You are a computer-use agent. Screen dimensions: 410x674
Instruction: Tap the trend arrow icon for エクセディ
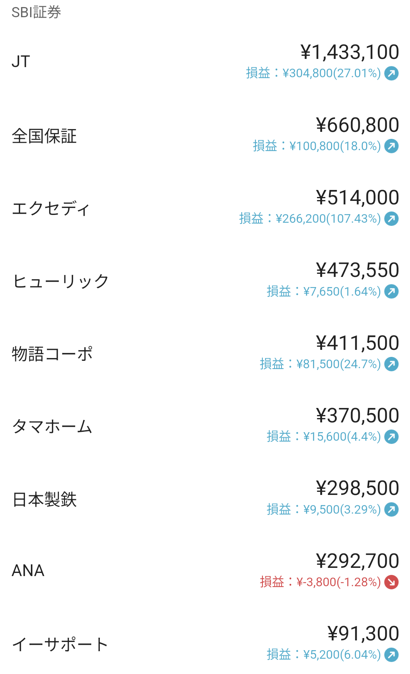tap(391, 219)
